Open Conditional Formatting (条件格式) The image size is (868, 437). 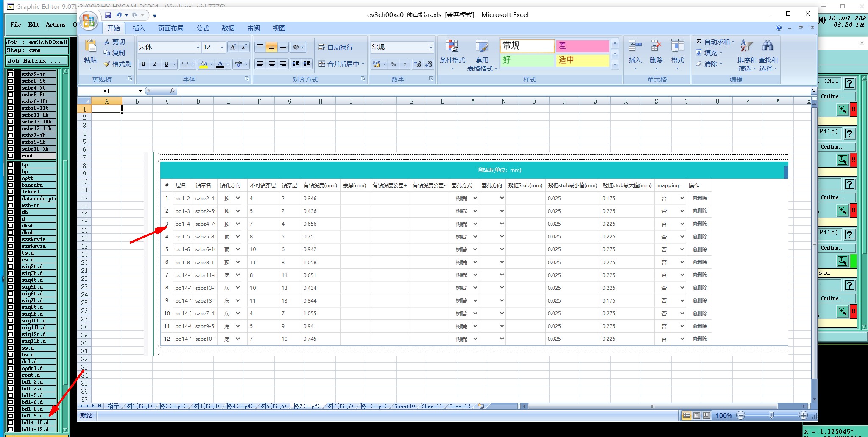(452, 55)
